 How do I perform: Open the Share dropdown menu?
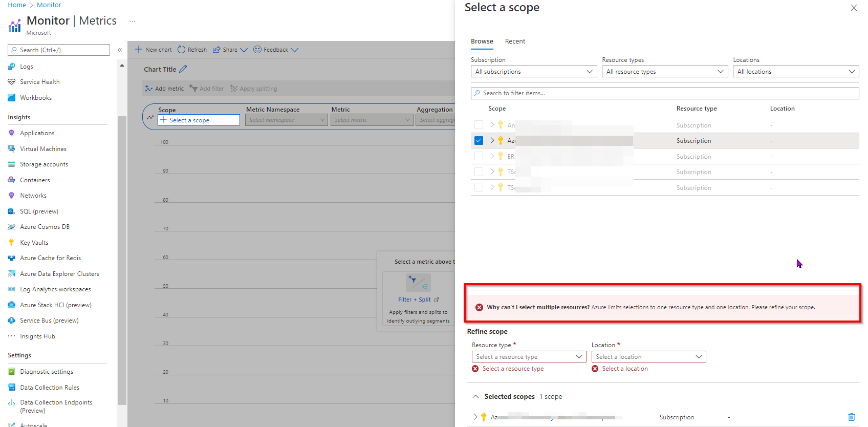[x=230, y=50]
